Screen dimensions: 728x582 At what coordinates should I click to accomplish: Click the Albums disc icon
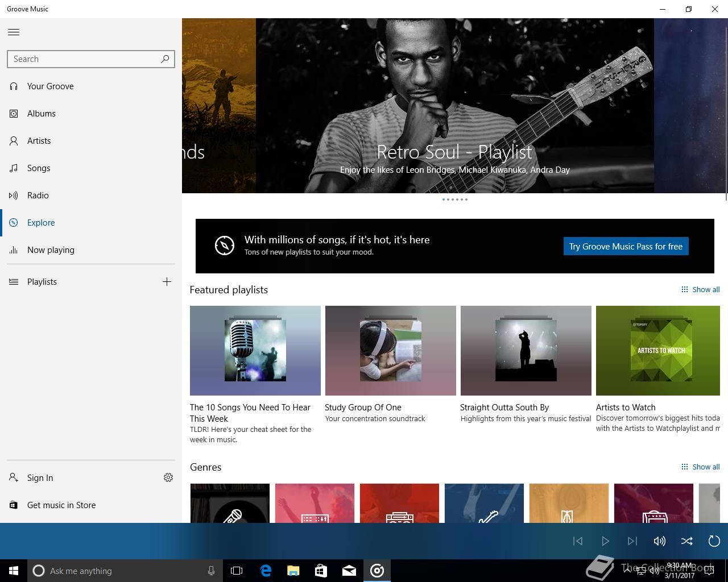14,114
